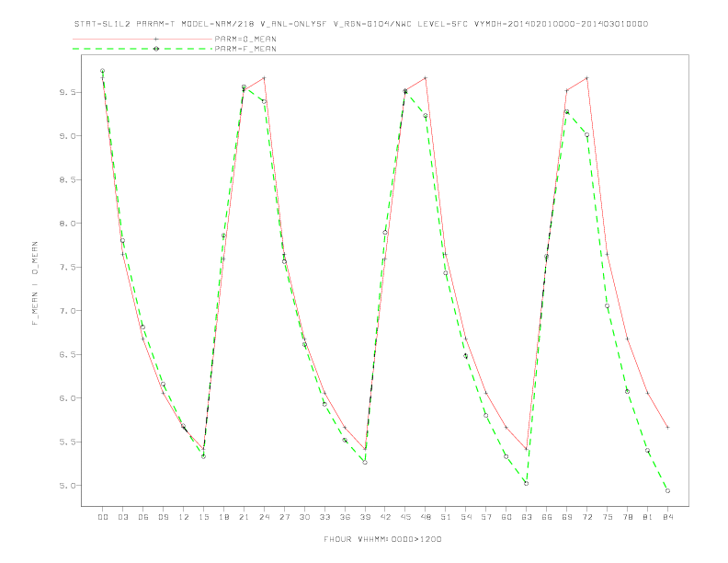The width and height of the screenshot is (728, 563).
Task: Click the 6.5 y-axis tick label
Action: tap(67, 354)
